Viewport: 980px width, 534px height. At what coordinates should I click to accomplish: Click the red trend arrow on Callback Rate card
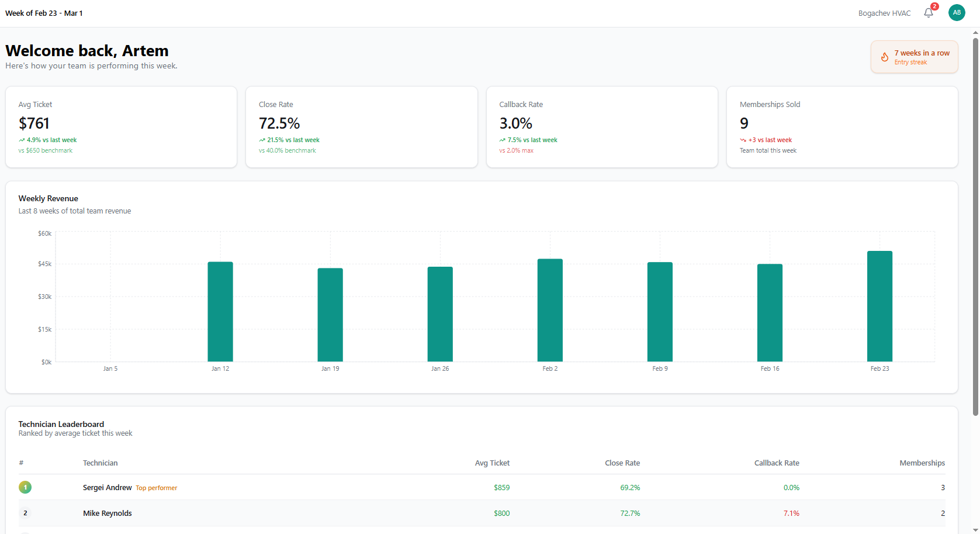pos(502,140)
